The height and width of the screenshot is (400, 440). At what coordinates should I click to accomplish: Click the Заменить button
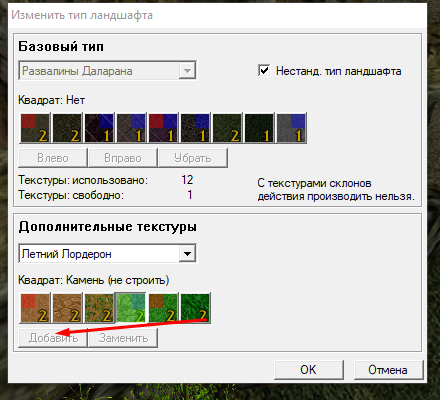[123, 338]
